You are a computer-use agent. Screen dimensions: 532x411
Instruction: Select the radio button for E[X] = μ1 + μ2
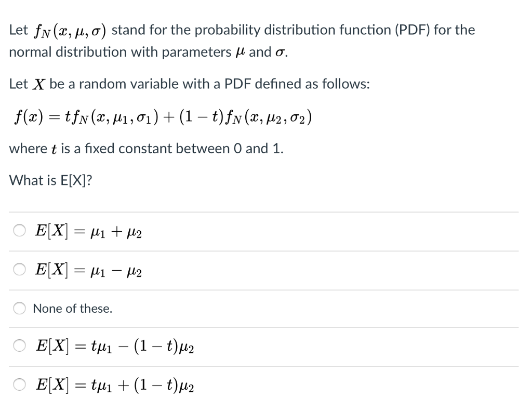coord(19,230)
